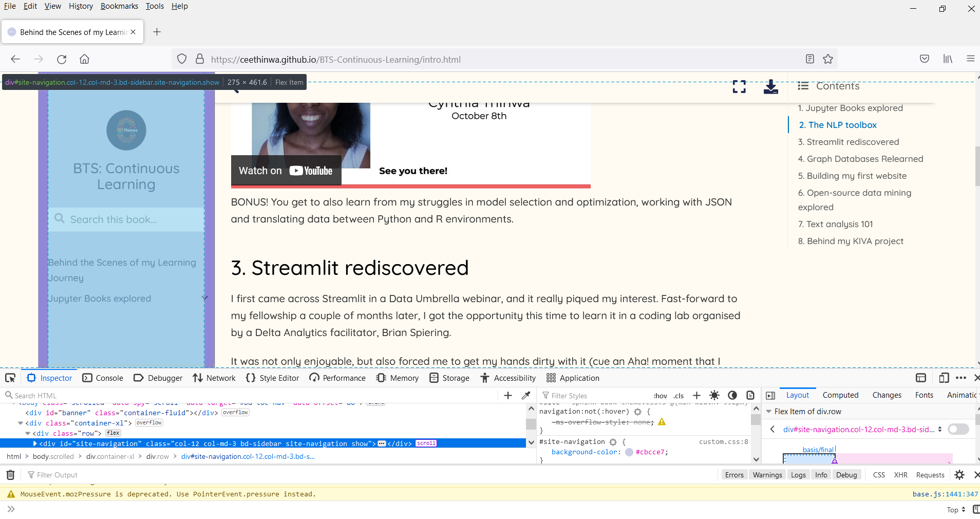The width and height of the screenshot is (980, 519).
Task: Toggle the Errors console filter
Action: pyautogui.click(x=734, y=475)
